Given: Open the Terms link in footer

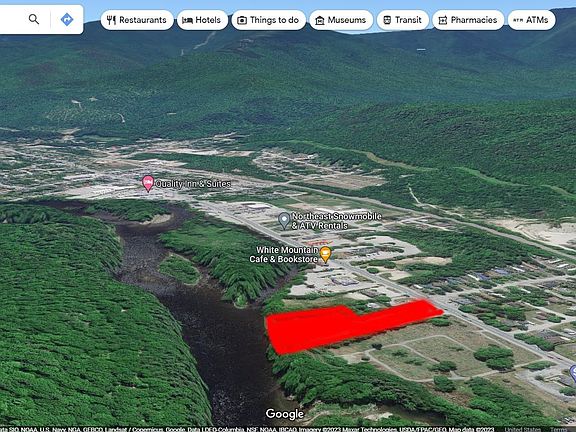Looking at the screenshot, I should (558, 429).
